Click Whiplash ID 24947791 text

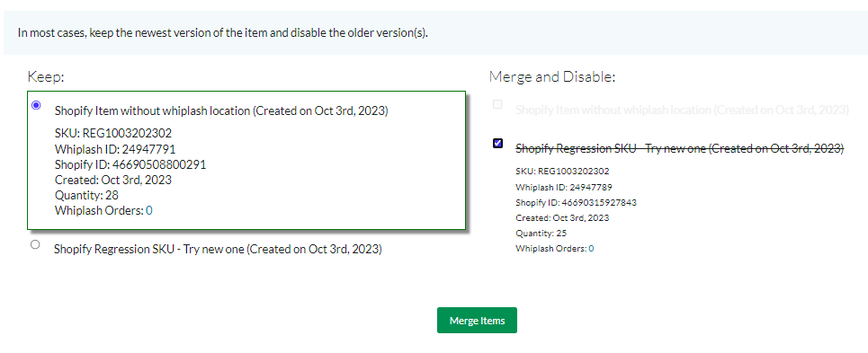[x=115, y=148]
